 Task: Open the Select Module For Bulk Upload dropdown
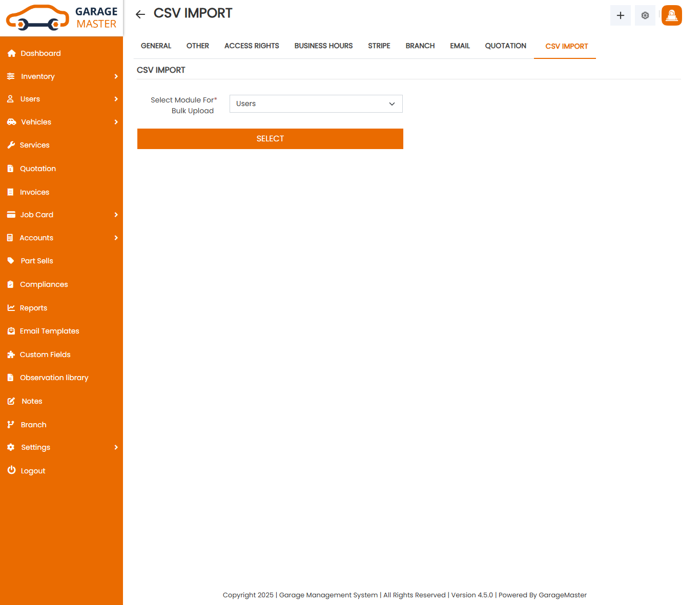[x=316, y=103]
